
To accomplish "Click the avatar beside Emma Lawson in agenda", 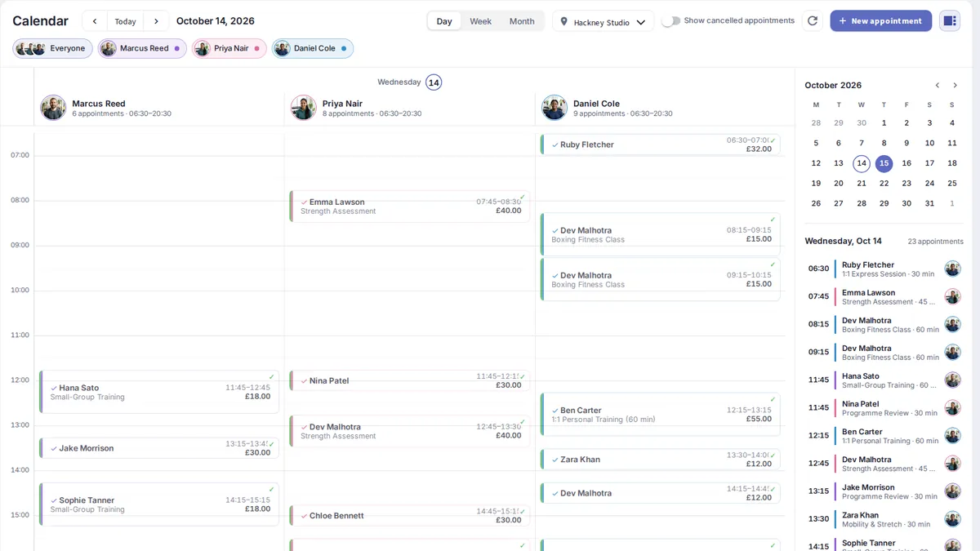I will pos(953,296).
